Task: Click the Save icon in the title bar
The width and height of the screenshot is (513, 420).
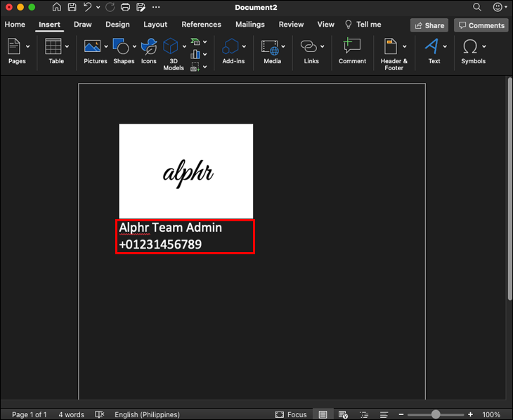Action: click(x=72, y=7)
